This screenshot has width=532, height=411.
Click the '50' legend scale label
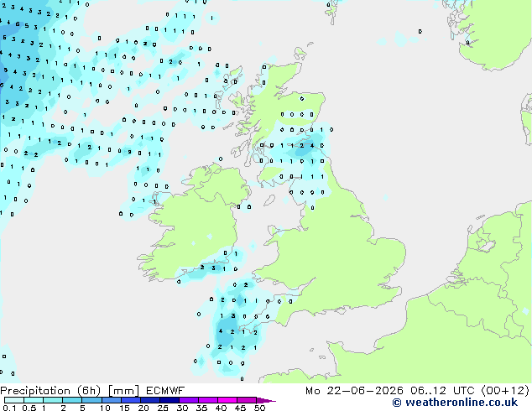pyautogui.click(x=259, y=408)
